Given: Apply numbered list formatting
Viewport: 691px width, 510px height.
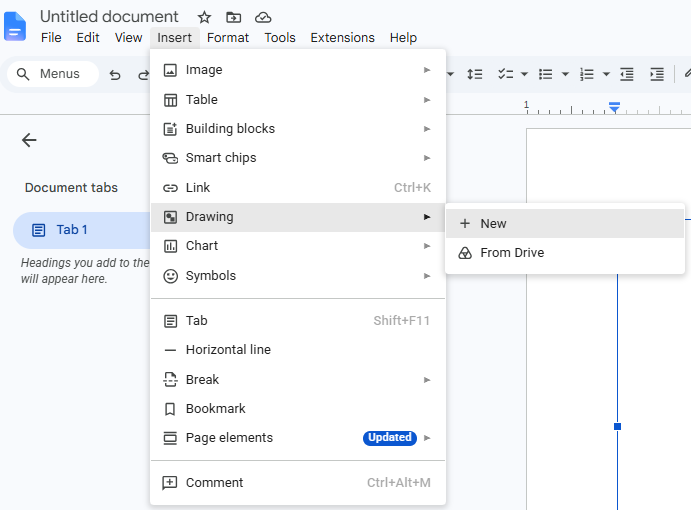Looking at the screenshot, I should tap(587, 74).
